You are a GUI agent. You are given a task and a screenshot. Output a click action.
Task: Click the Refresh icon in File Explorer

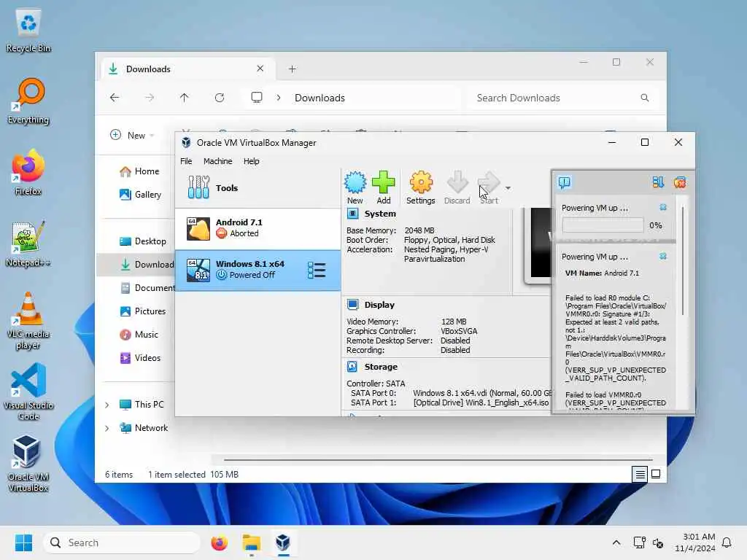point(220,98)
